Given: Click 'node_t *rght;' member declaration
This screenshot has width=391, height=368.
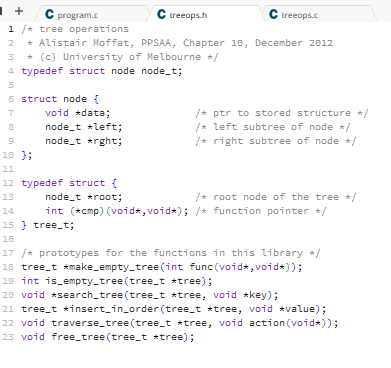Looking at the screenshot, I should click(x=84, y=141).
